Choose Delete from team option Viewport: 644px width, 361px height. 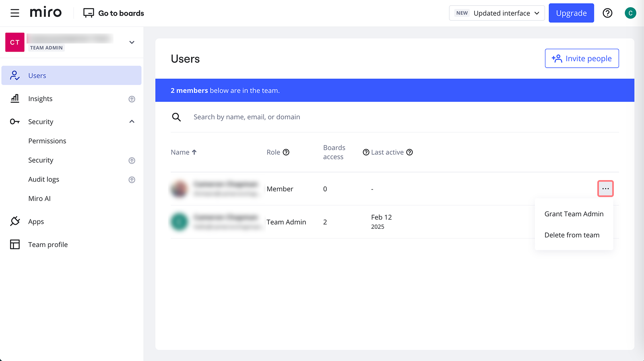pyautogui.click(x=572, y=235)
